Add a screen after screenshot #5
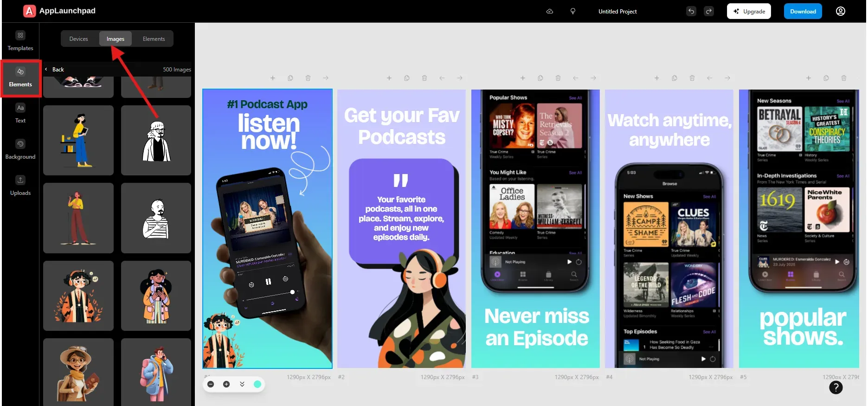Screen dimensions: 868x406 coord(809,78)
